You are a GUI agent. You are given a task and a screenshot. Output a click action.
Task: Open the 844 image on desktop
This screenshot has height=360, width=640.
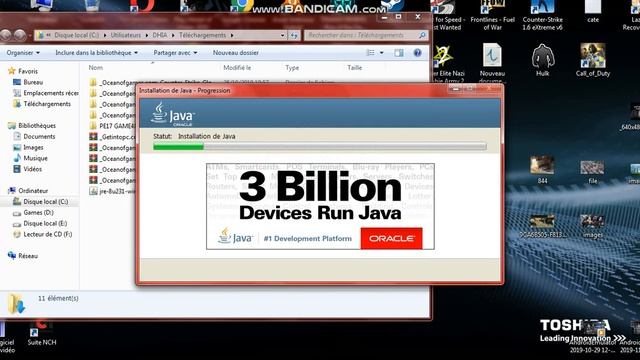point(542,169)
